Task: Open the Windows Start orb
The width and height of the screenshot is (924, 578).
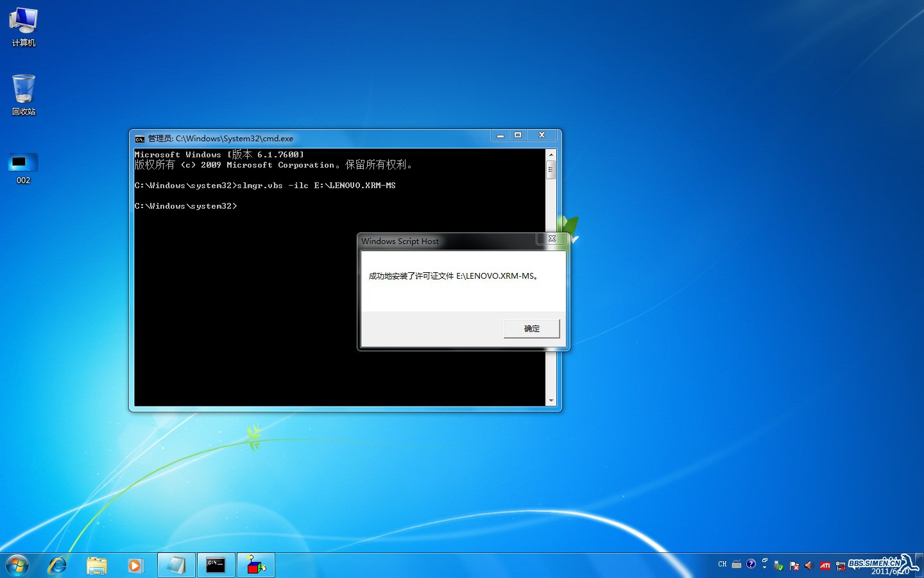Action: pyautogui.click(x=17, y=565)
